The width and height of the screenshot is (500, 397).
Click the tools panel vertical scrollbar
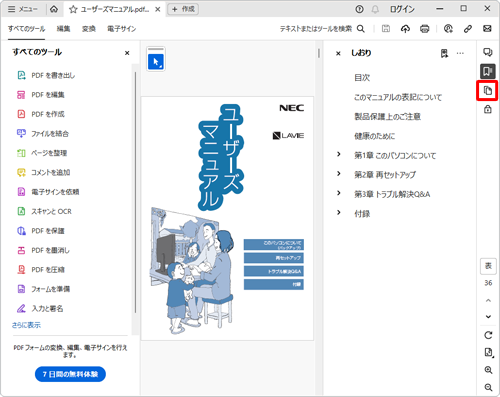pos(135,192)
